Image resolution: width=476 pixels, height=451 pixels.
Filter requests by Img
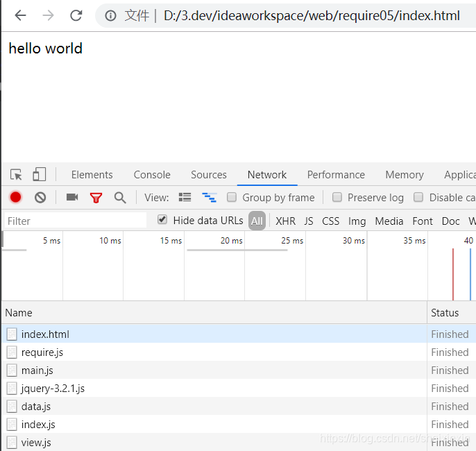357,221
